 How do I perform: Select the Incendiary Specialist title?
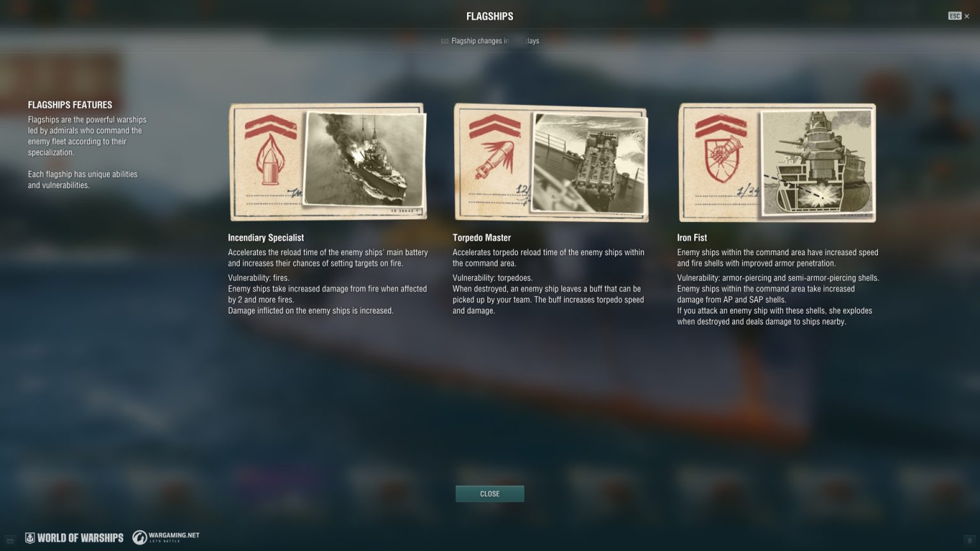(266, 237)
